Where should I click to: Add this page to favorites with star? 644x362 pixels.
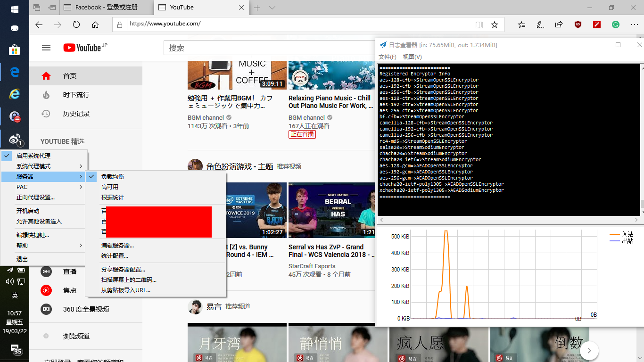point(495,25)
